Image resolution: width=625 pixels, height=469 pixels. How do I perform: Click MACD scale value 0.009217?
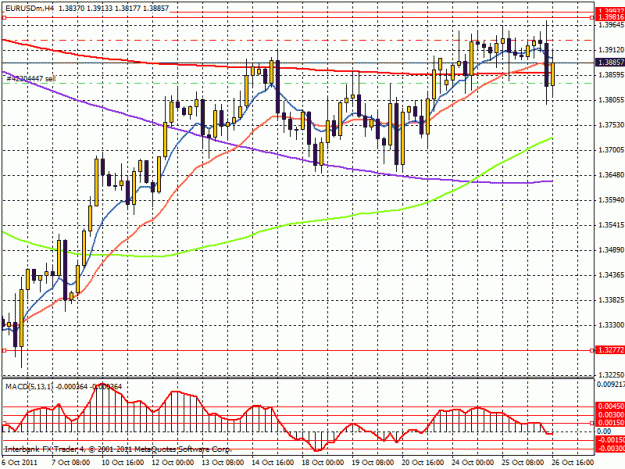point(611,385)
